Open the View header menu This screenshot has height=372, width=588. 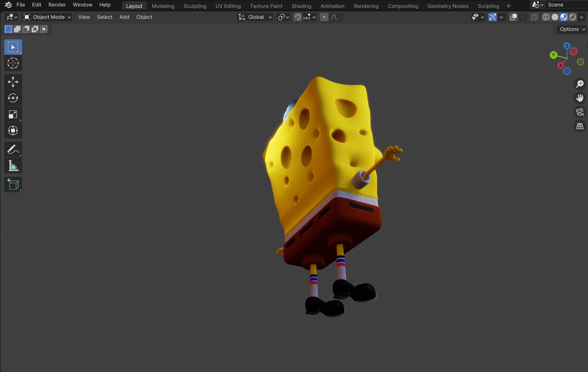(84, 17)
